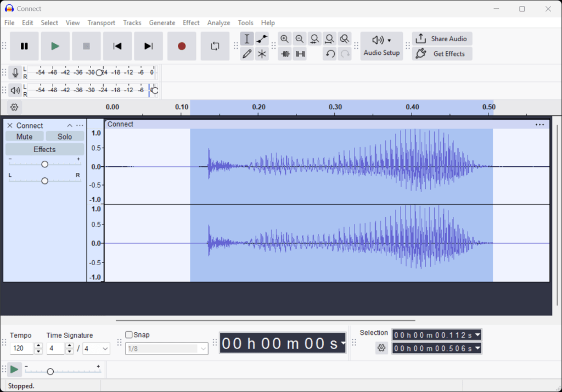
Task: Click the Undo arrow icon
Action: [x=329, y=54]
